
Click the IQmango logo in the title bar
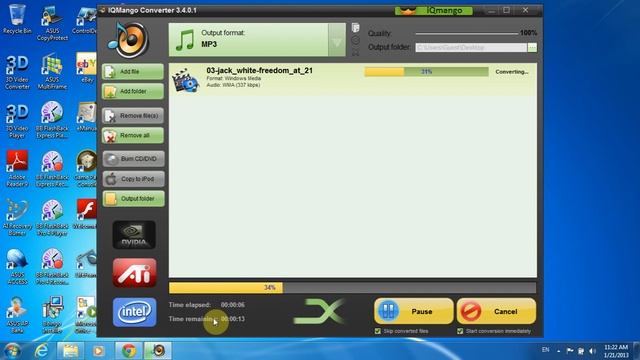tap(433, 11)
